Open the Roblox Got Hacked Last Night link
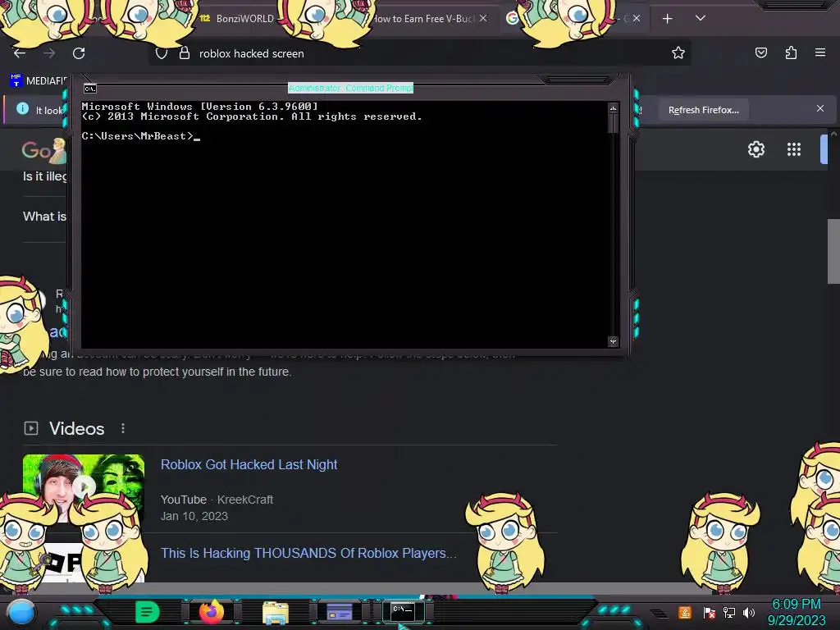Screen dimensions: 840x630 tap(249, 464)
